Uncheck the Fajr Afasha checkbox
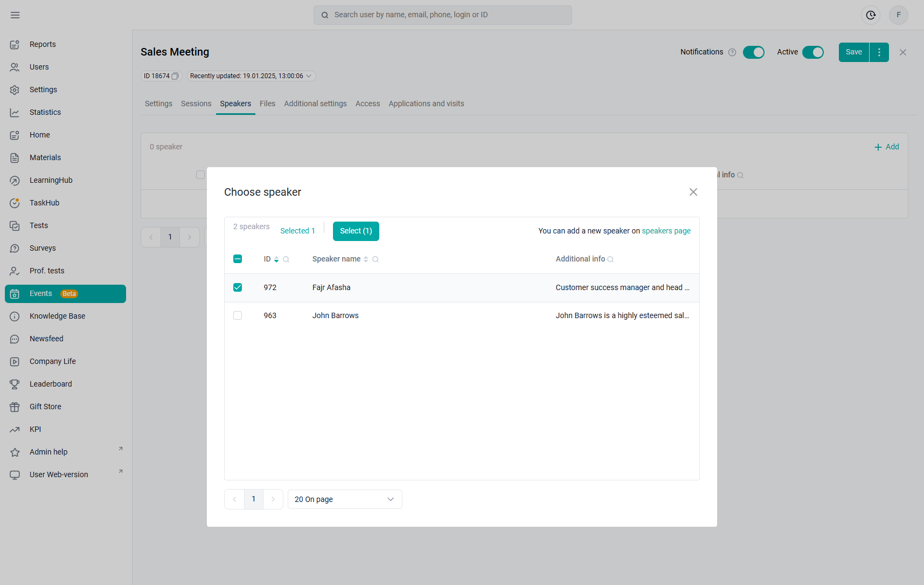 pos(238,287)
